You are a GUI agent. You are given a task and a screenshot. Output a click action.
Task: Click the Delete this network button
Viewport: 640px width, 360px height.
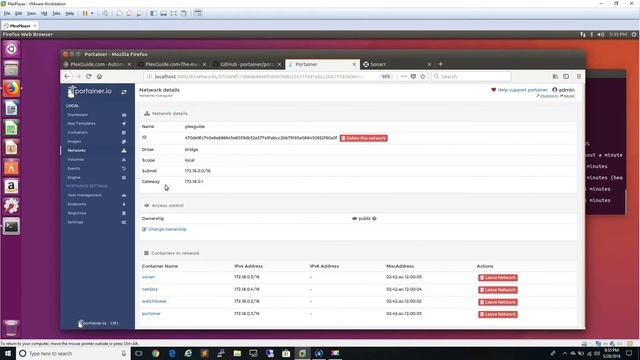click(x=364, y=138)
